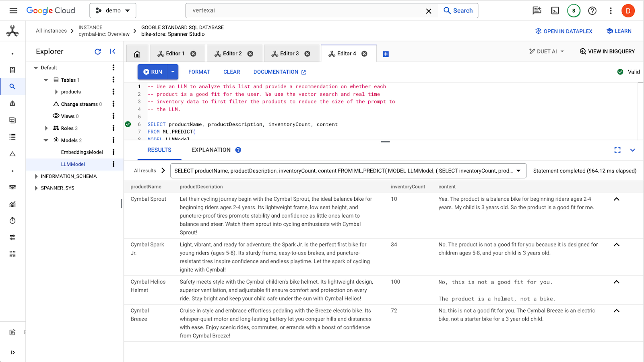Open the statement selector dropdown
644x362 pixels.
tap(518, 171)
